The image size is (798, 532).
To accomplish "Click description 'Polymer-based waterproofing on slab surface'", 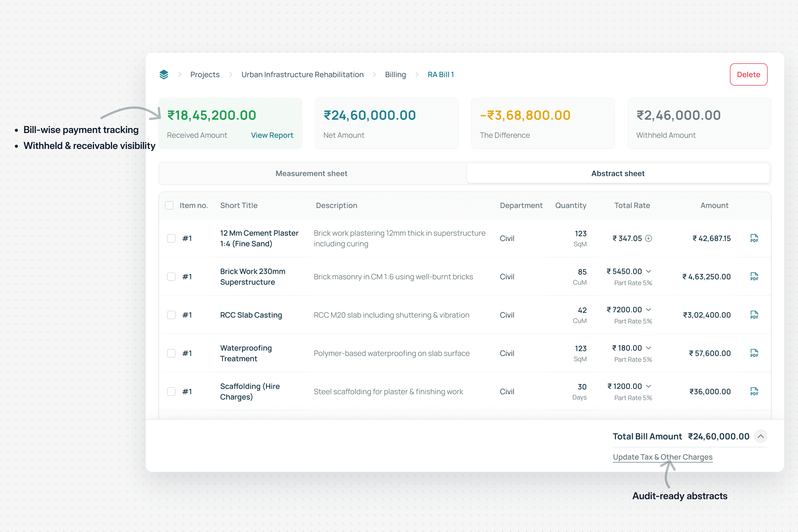I will click(392, 353).
